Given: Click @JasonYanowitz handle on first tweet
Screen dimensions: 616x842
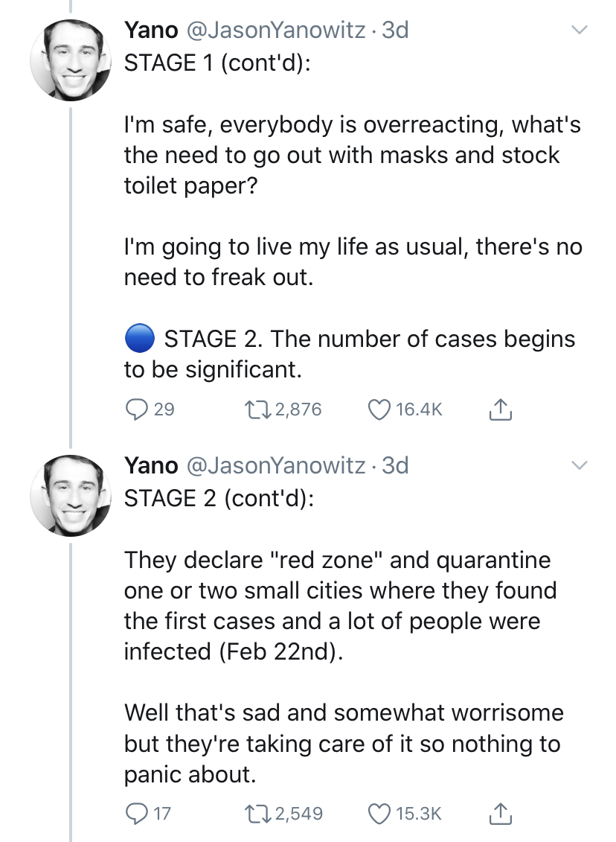Looking at the screenshot, I should [275, 30].
